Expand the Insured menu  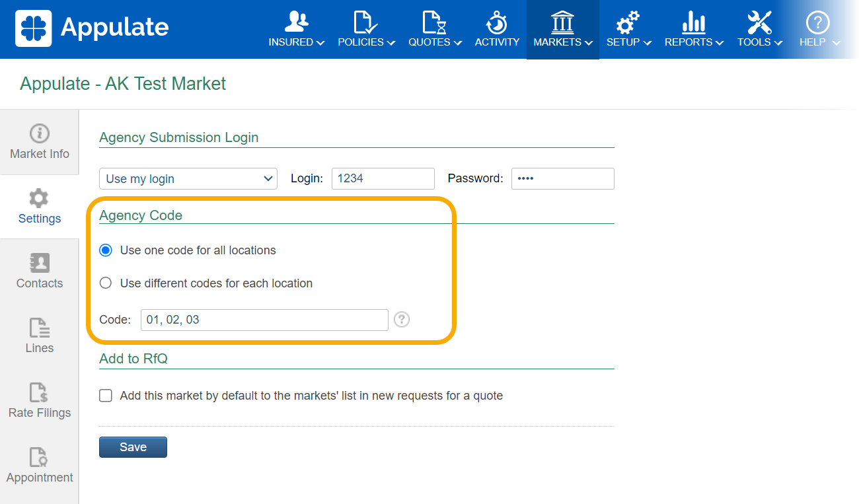pos(296,29)
